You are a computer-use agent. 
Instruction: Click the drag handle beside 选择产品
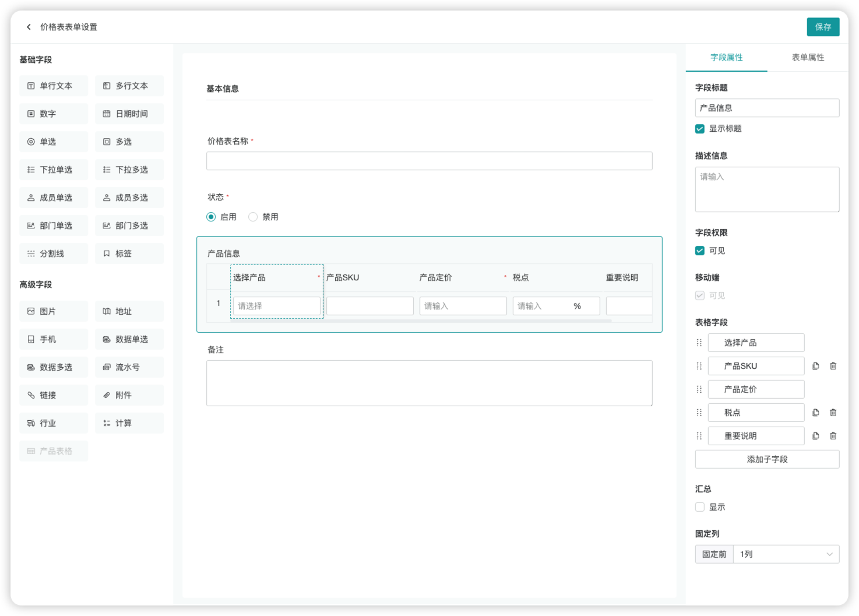point(699,343)
